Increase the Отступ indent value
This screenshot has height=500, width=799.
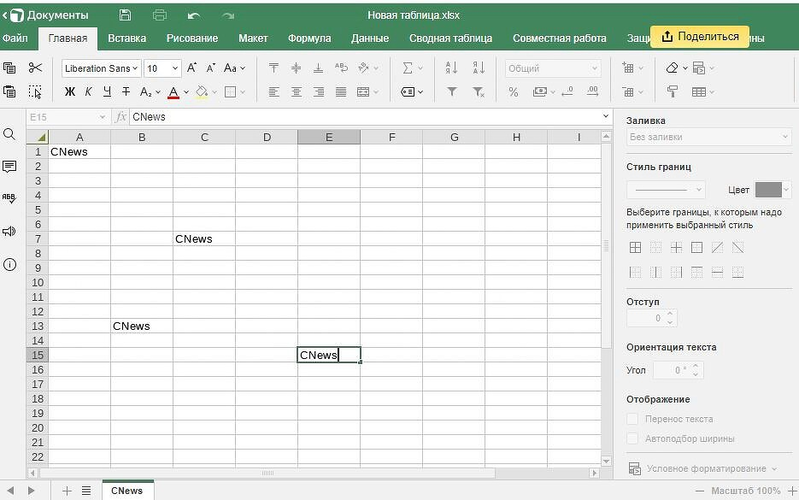coord(670,313)
